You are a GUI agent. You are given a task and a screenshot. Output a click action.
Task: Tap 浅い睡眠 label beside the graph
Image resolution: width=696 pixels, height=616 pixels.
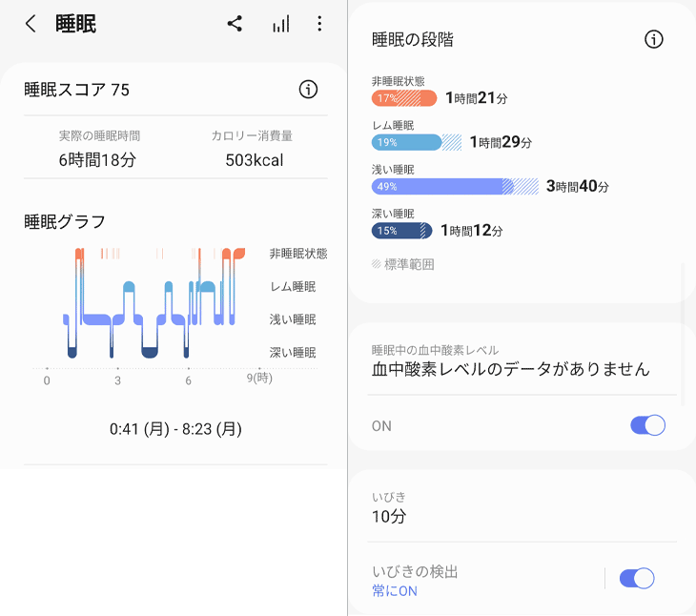(x=293, y=319)
